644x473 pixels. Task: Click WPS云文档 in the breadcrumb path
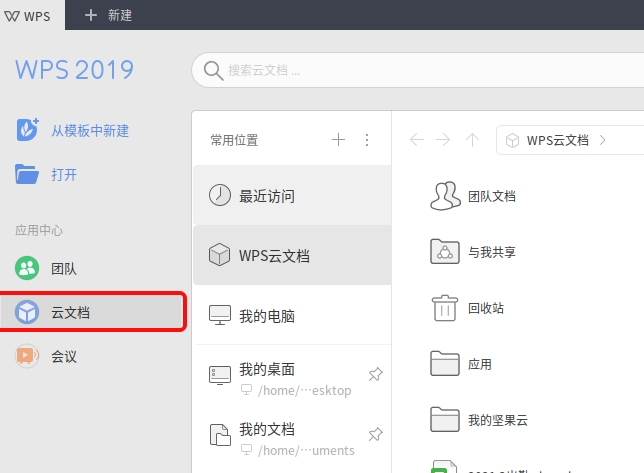(557, 140)
